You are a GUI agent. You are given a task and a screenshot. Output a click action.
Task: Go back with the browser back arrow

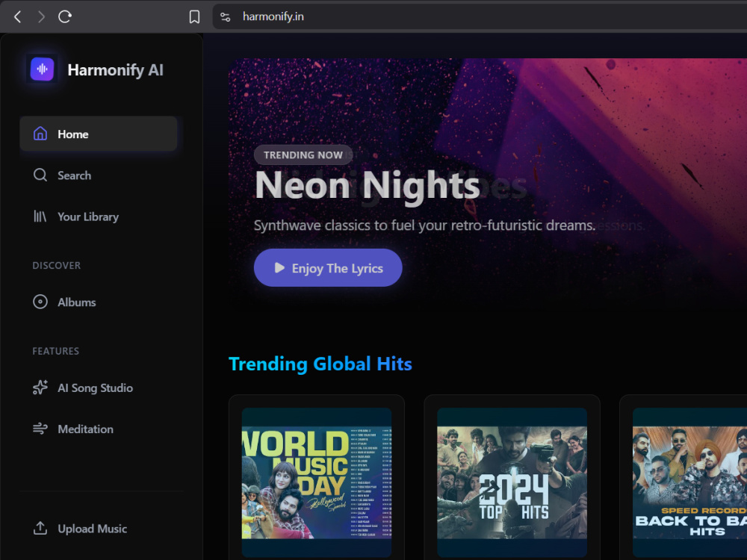pos(18,16)
